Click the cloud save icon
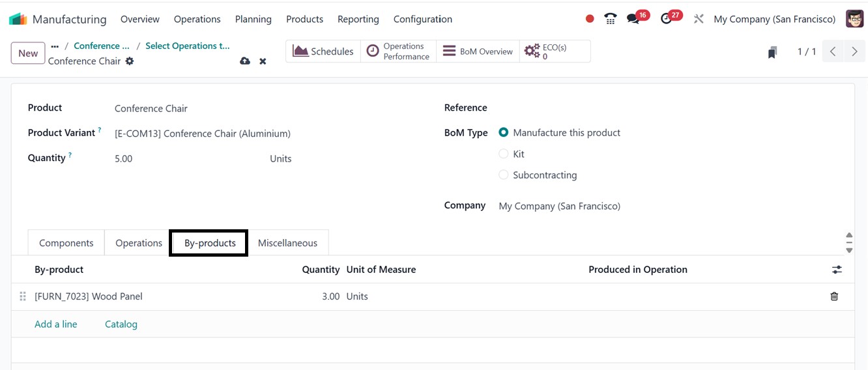This screenshot has height=370, width=868. coord(245,61)
